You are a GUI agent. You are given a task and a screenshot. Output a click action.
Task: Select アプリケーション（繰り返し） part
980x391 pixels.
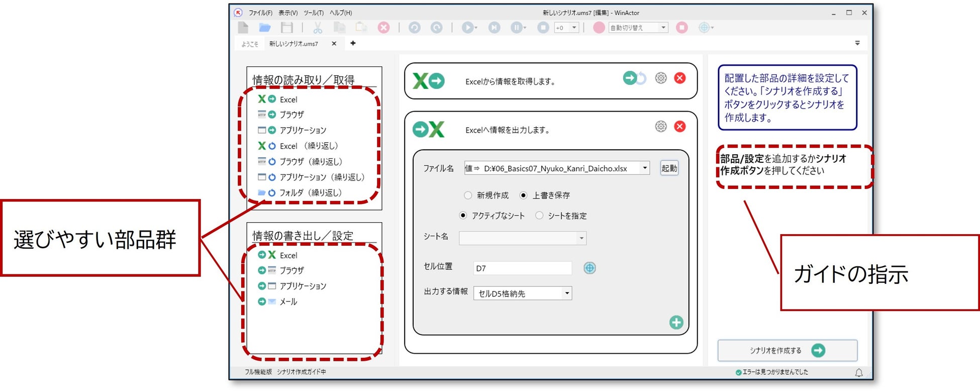311,177
